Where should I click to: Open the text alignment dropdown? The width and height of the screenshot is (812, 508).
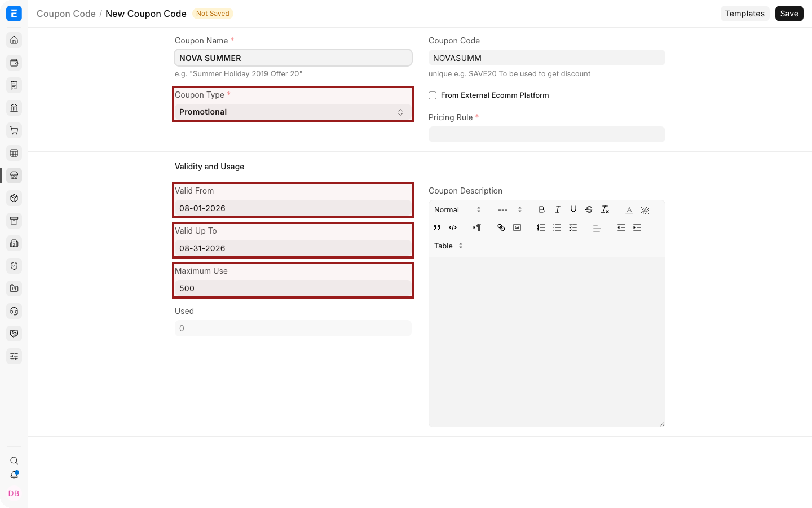597,227
